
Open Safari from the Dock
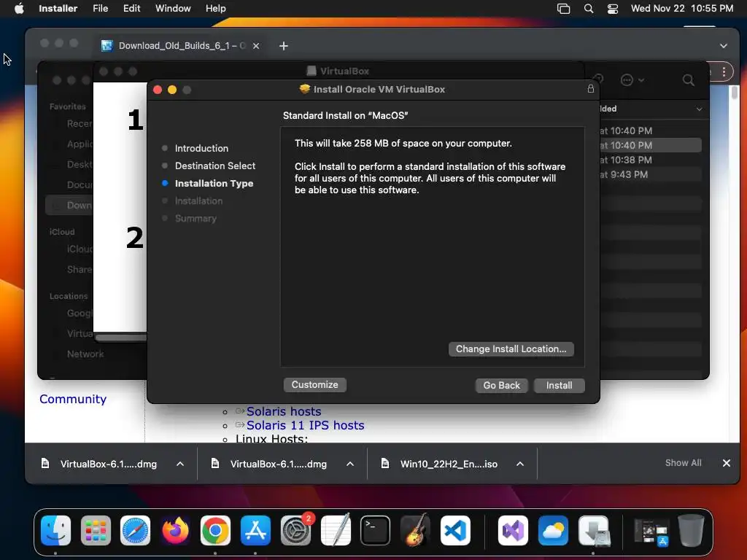click(x=135, y=530)
